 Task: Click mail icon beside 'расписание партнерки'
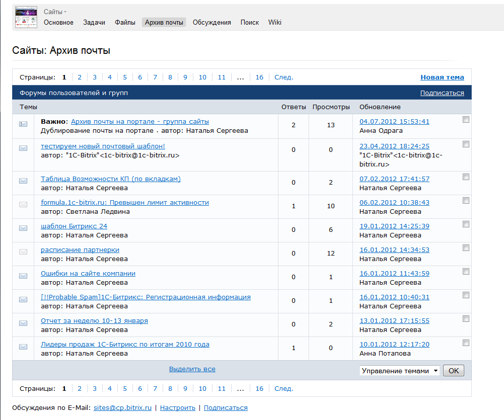(23, 251)
